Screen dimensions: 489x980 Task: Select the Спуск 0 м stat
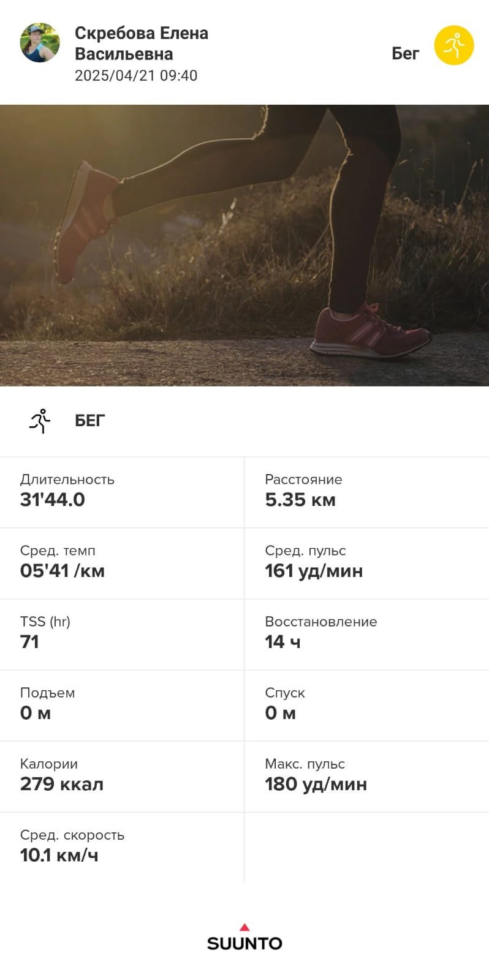pyautogui.click(x=367, y=705)
